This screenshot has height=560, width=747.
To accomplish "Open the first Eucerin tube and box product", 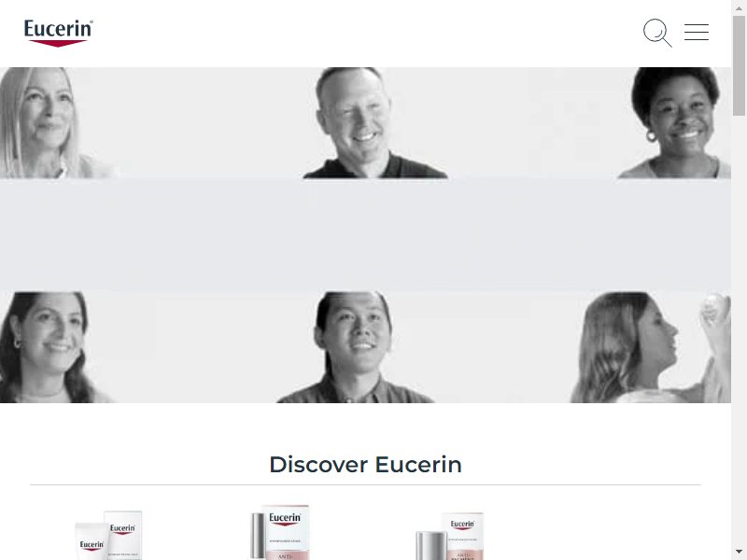I will [109, 535].
